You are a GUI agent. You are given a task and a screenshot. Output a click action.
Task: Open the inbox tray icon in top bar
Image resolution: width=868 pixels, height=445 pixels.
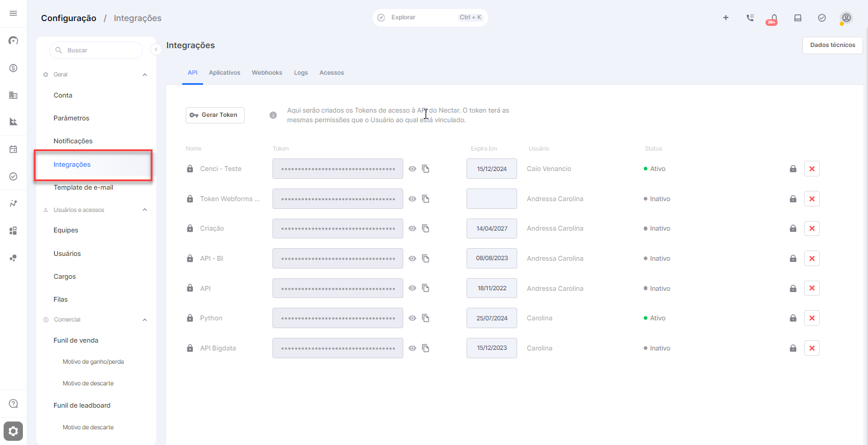click(797, 17)
